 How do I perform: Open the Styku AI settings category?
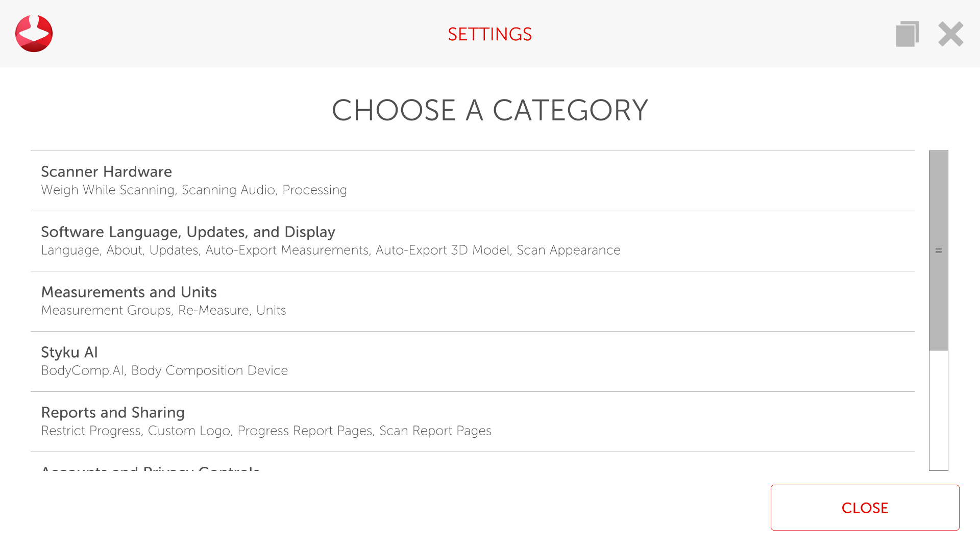69,352
